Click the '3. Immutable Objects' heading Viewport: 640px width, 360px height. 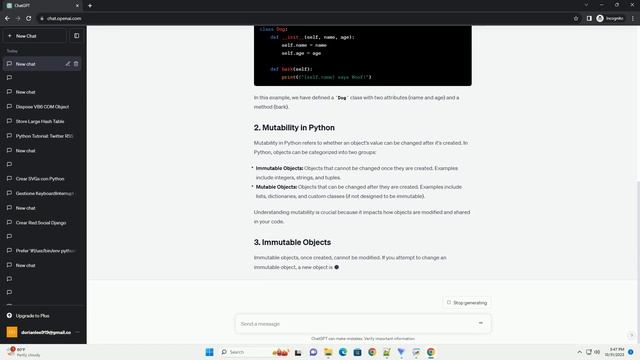click(x=292, y=242)
